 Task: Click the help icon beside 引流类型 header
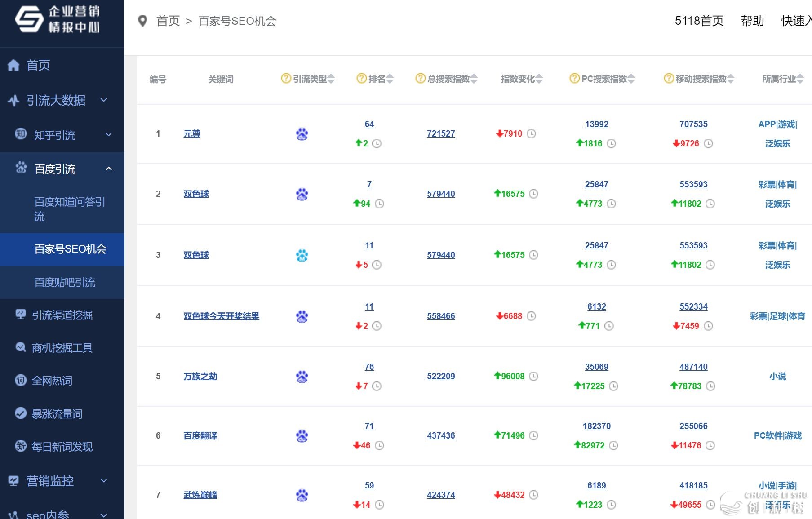[286, 79]
